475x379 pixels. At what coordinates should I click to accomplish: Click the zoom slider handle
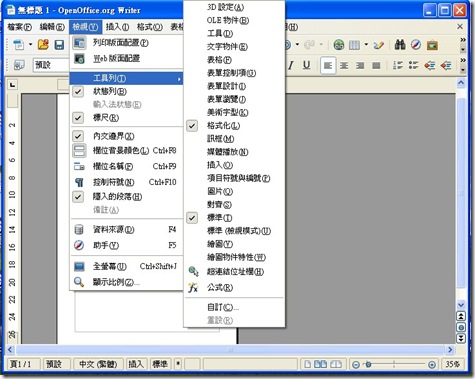[x=368, y=365]
